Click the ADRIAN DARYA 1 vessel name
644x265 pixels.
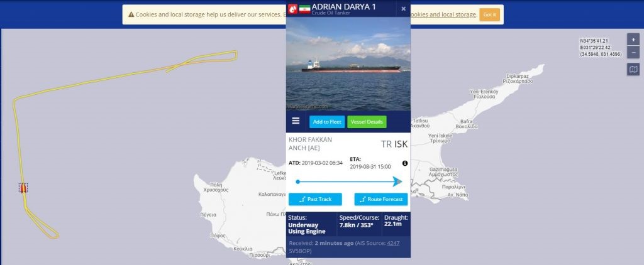click(x=343, y=6)
